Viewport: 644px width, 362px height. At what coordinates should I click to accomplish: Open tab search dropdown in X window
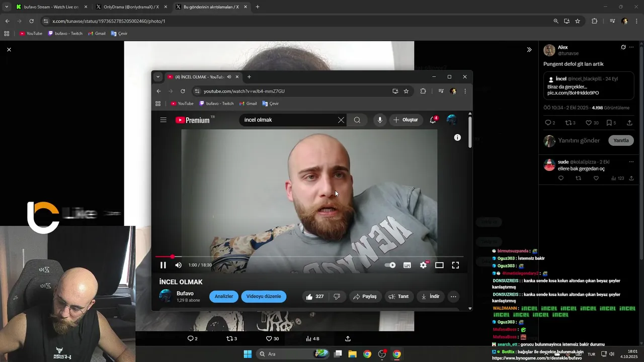tap(6, 7)
